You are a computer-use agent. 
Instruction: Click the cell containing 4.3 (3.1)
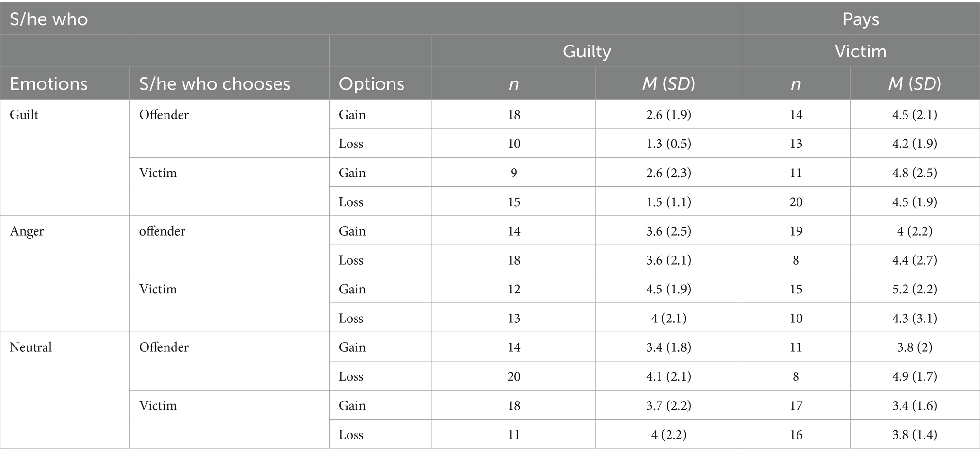tap(915, 318)
